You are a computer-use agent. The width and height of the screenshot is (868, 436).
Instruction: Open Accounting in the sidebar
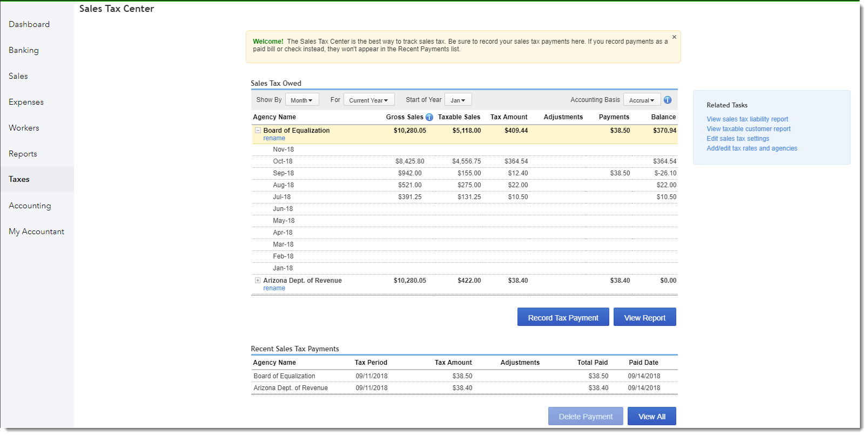tap(30, 206)
